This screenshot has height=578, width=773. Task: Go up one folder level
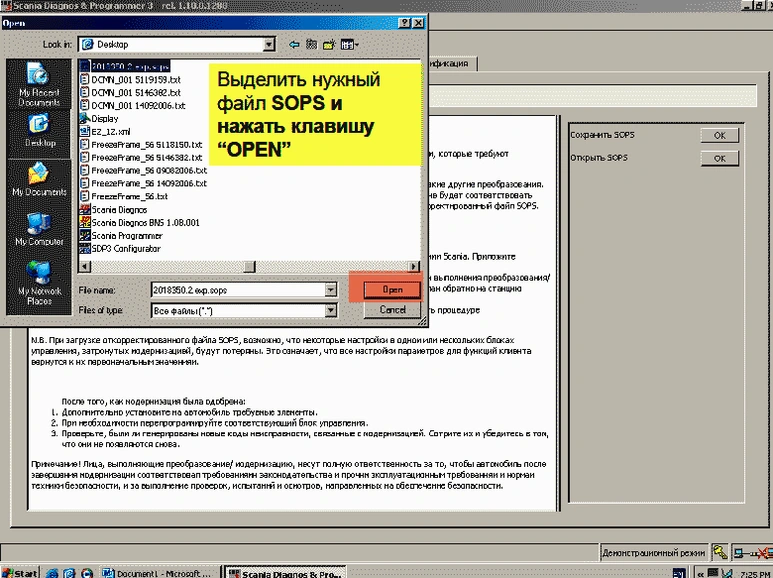[311, 45]
